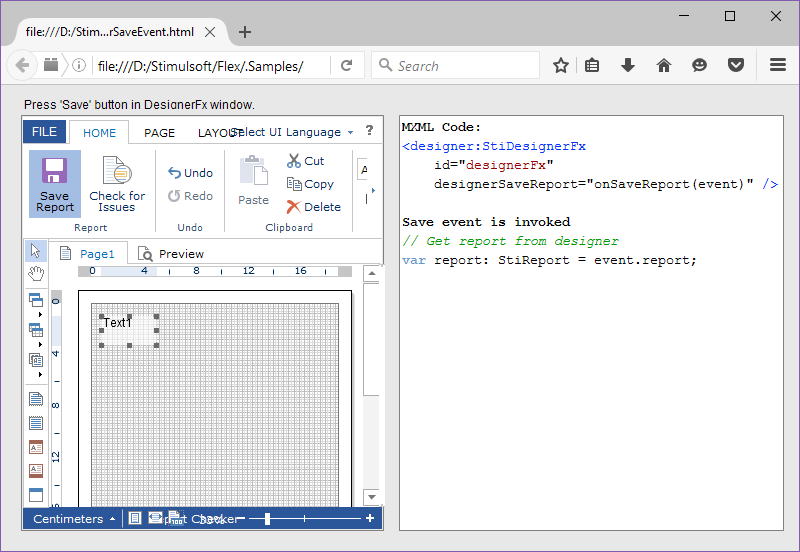
Task: Click the browser address bar
Action: pos(210,66)
